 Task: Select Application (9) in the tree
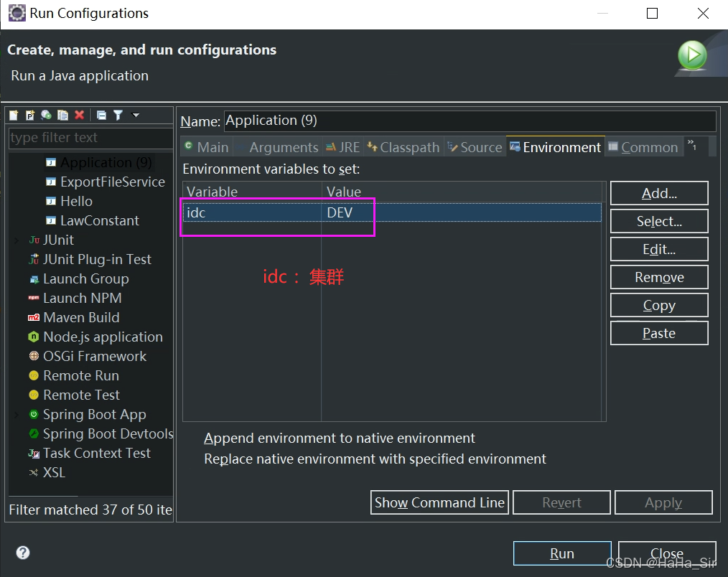click(x=106, y=162)
